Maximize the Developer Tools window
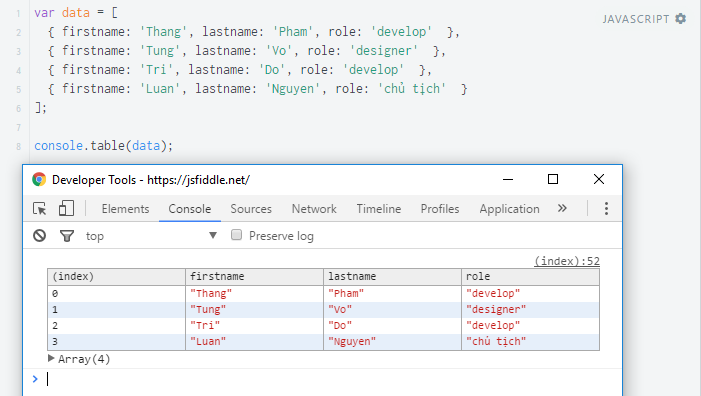This screenshot has height=396, width=701. click(x=553, y=179)
